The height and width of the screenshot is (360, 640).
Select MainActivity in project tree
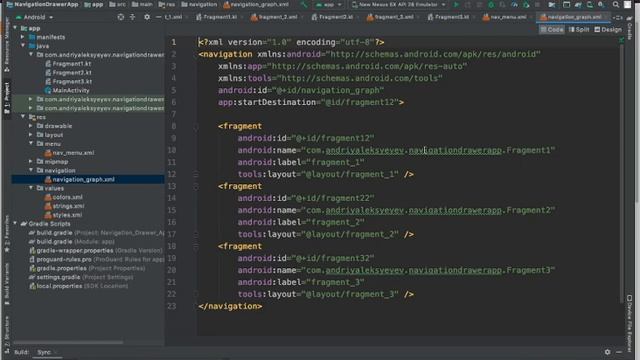[x=71, y=90]
